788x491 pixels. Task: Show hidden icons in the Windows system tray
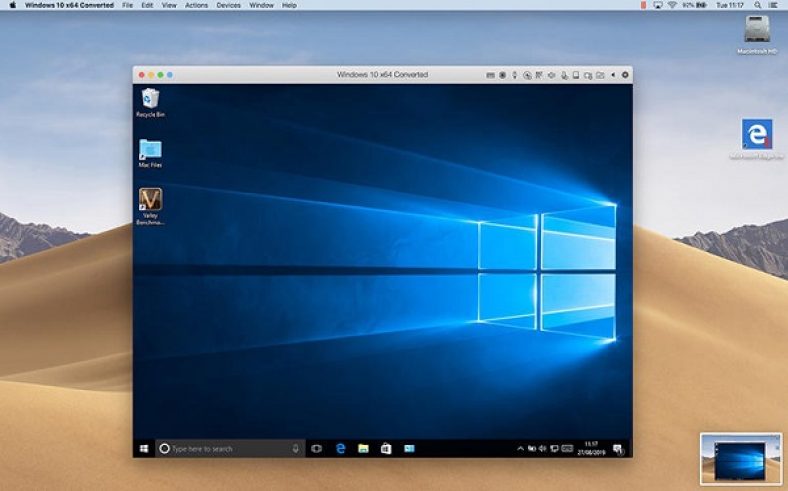coord(520,448)
